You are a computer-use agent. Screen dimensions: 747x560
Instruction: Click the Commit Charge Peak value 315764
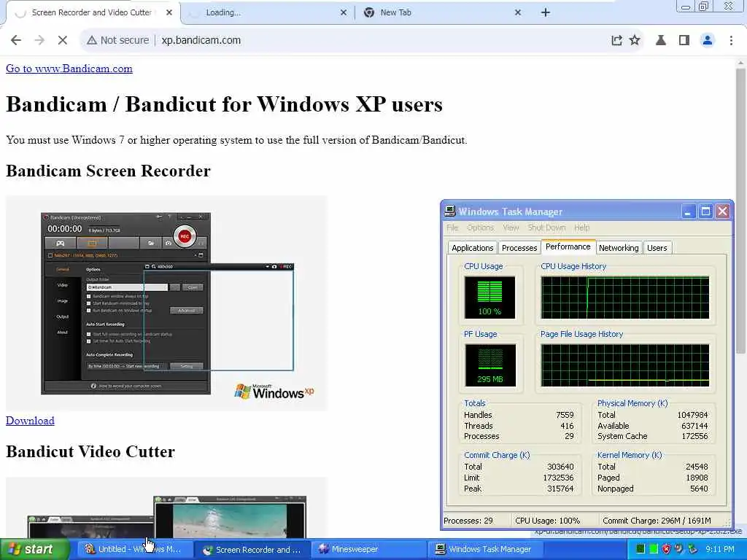tap(560, 489)
